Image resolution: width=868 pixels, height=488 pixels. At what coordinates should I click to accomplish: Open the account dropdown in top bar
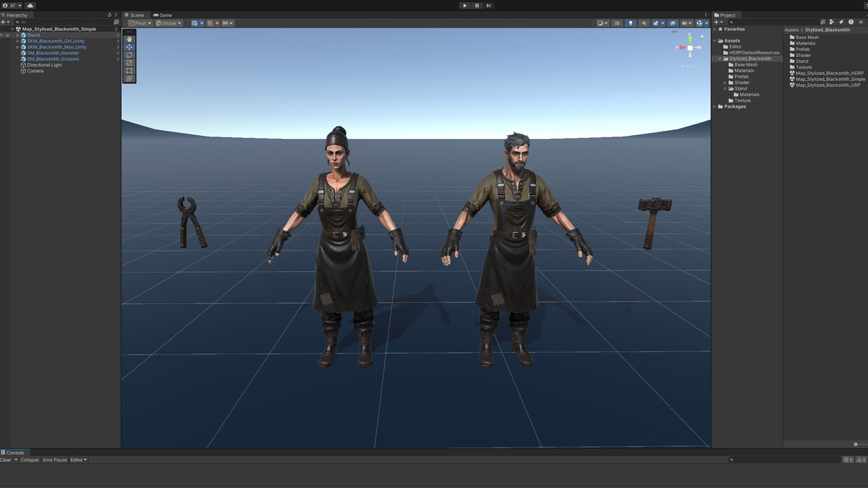click(x=12, y=5)
